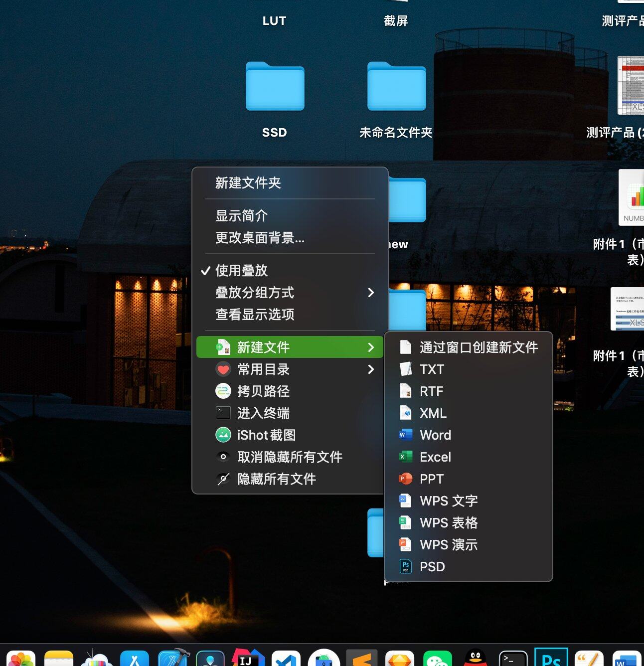The image size is (644, 666).
Task: Click the PPT PowerPoint icon in submenu
Action: tap(406, 479)
